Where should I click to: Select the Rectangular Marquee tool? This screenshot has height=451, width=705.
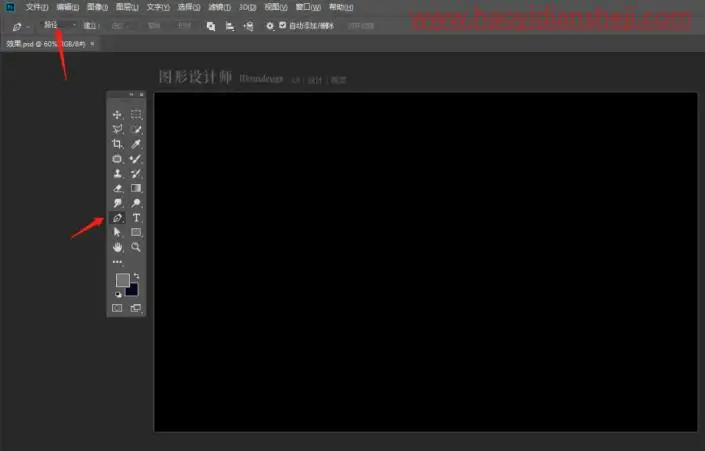[136, 115]
